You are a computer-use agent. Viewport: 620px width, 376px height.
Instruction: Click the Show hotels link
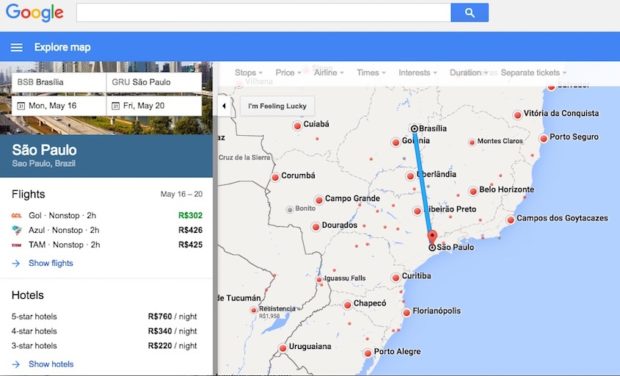pyautogui.click(x=51, y=364)
